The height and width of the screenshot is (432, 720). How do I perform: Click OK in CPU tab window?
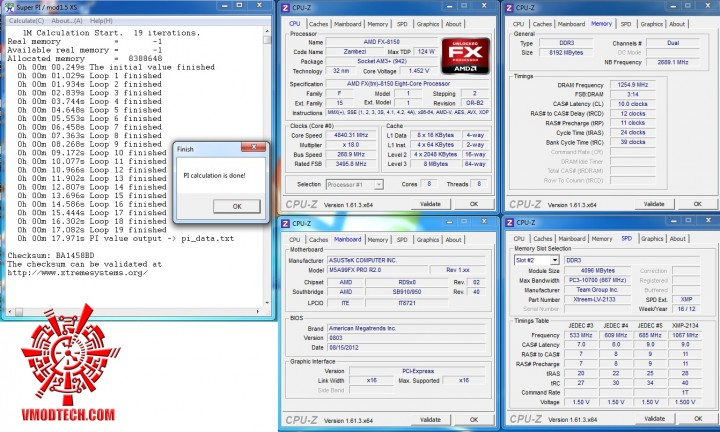coord(474,204)
